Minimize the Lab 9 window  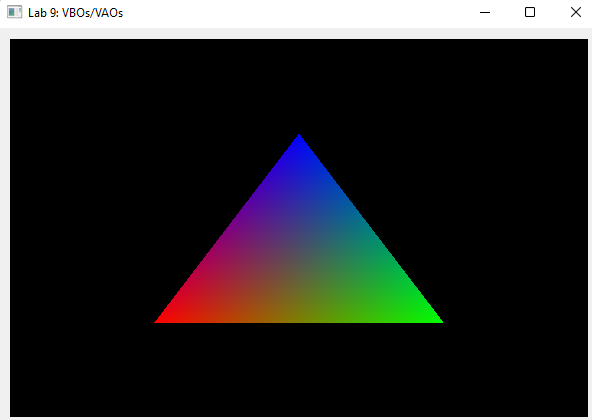[x=485, y=12]
